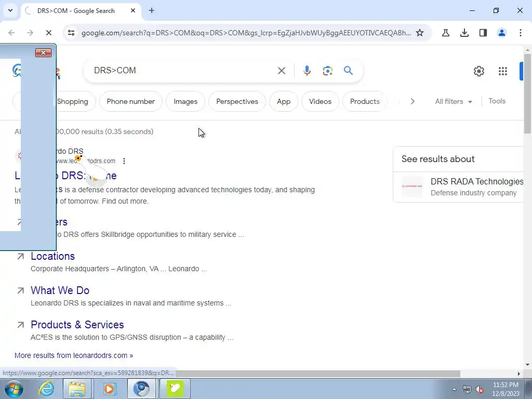This screenshot has width=532, height=399.
Task: Open the Chrome profile avatar
Action: point(502,33)
